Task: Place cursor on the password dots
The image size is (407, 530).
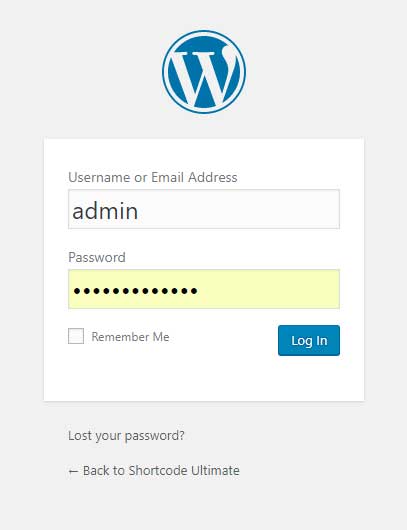Action: tap(136, 290)
